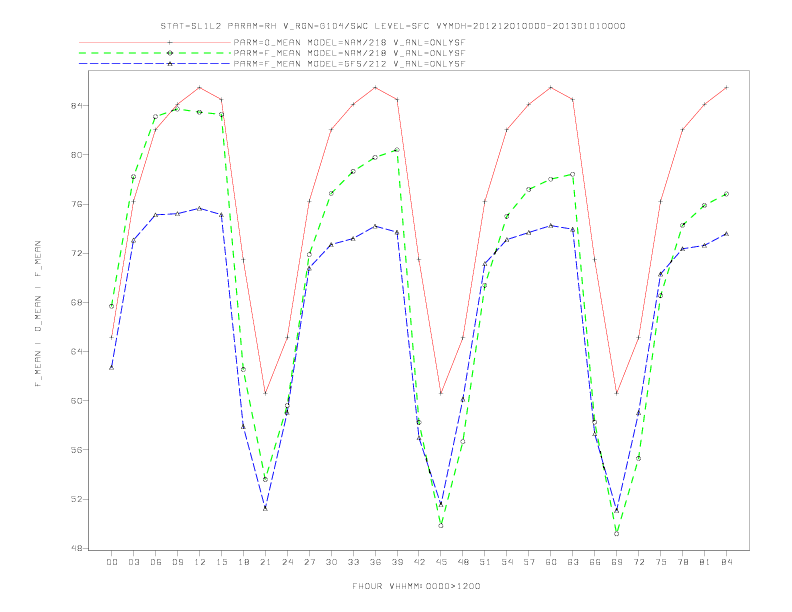Click x-axis tick label 57
The width and height of the screenshot is (792, 612).
click(529, 562)
